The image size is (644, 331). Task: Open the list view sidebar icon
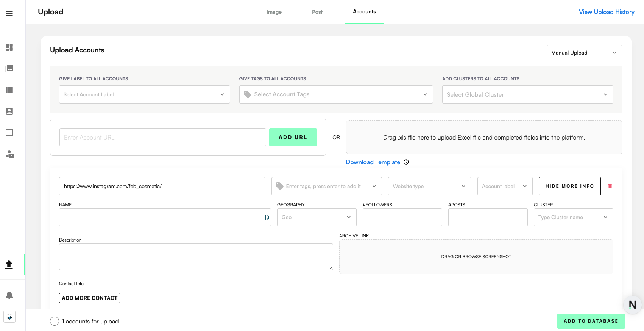9,90
